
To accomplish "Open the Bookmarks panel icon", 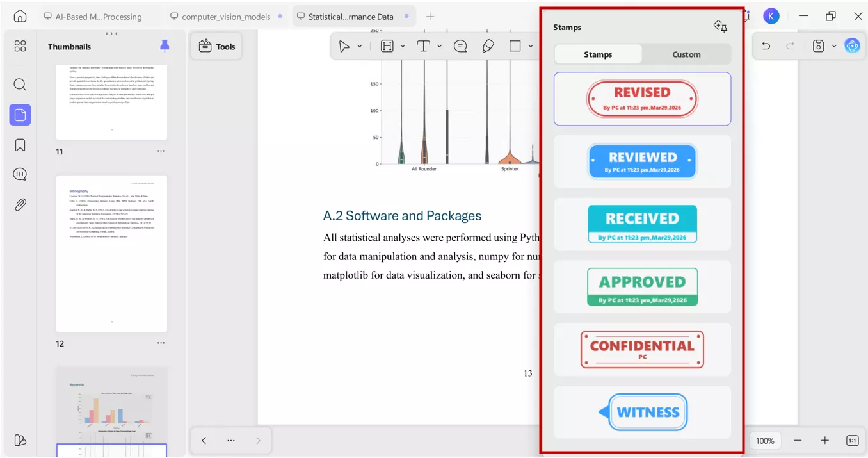I will tap(20, 145).
